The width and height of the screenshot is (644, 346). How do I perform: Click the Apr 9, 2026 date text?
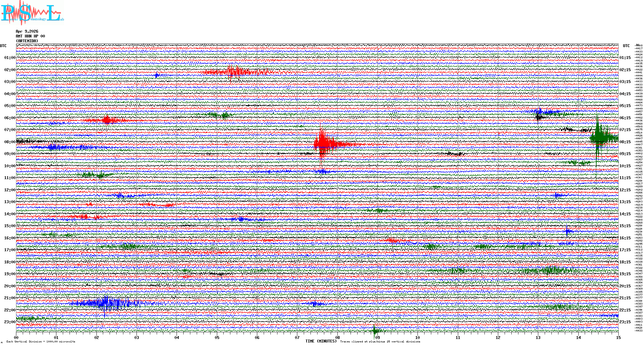(x=27, y=31)
